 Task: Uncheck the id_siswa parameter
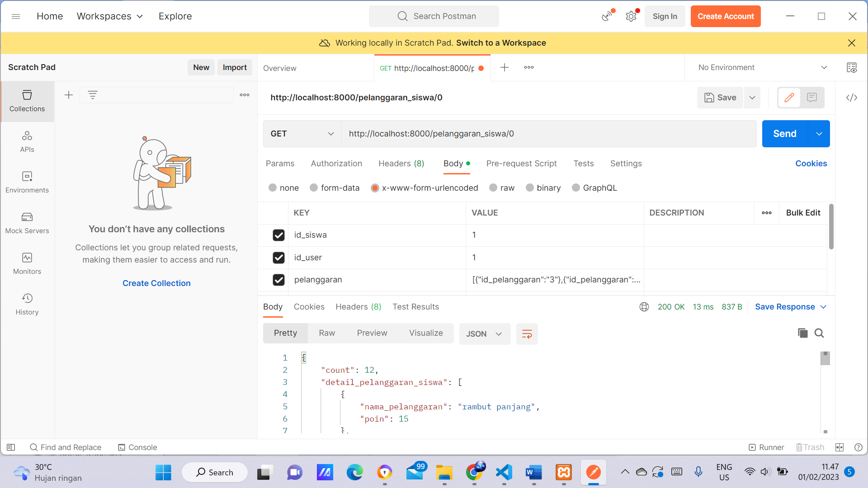(278, 235)
